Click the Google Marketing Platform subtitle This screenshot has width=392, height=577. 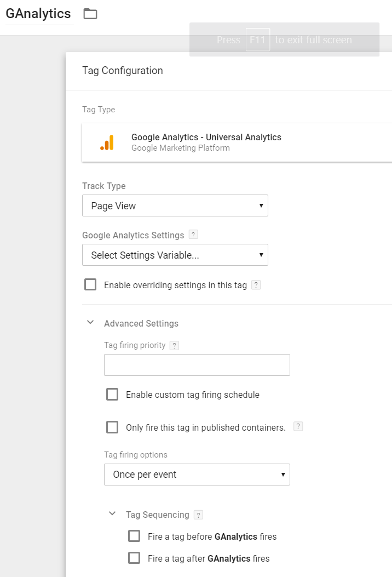[x=181, y=148]
